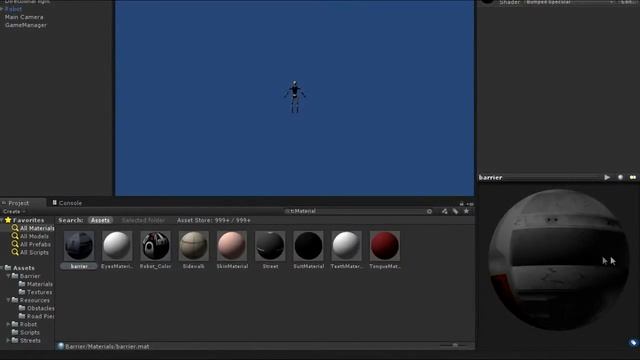The image size is (640, 360).
Task: Open the Project panel options menu
Action: tap(470, 203)
